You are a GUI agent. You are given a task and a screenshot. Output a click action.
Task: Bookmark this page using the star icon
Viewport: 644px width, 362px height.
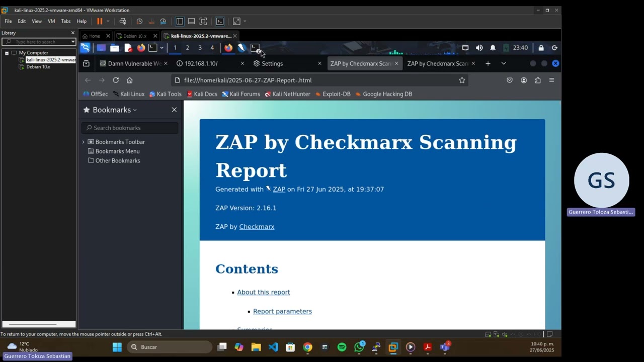(x=462, y=80)
